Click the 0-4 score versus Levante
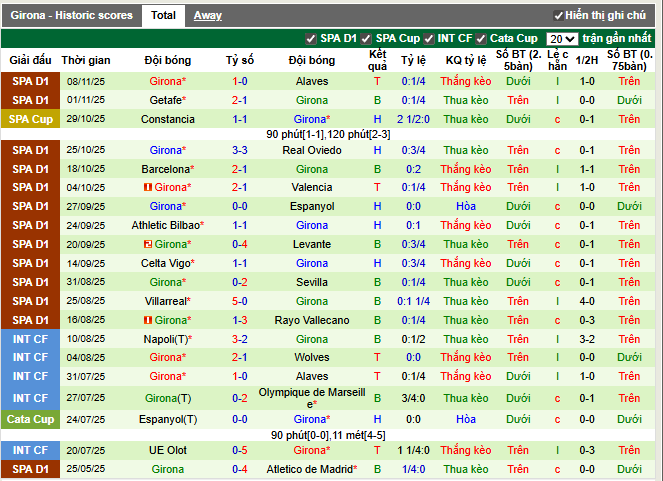The height and width of the screenshot is (481, 663). click(240, 244)
